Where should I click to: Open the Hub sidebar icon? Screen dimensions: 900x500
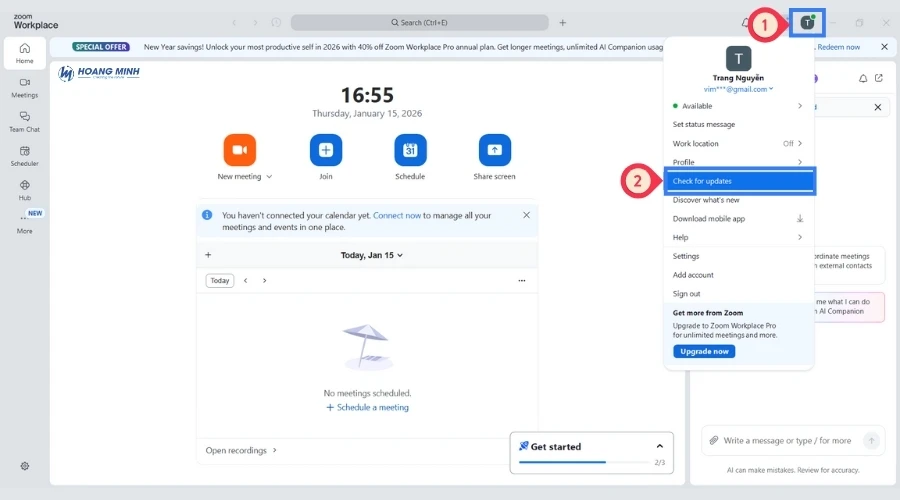tap(24, 190)
